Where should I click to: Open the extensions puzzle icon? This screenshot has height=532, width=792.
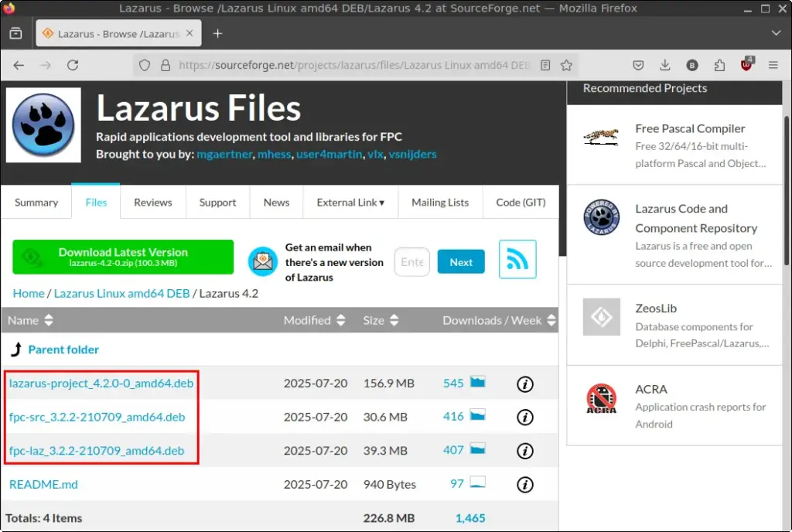pos(719,65)
